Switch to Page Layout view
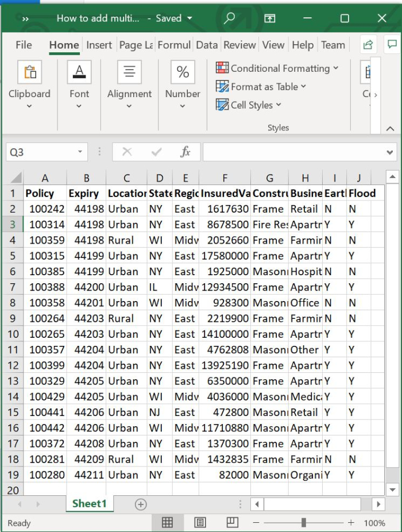 pos(200,522)
